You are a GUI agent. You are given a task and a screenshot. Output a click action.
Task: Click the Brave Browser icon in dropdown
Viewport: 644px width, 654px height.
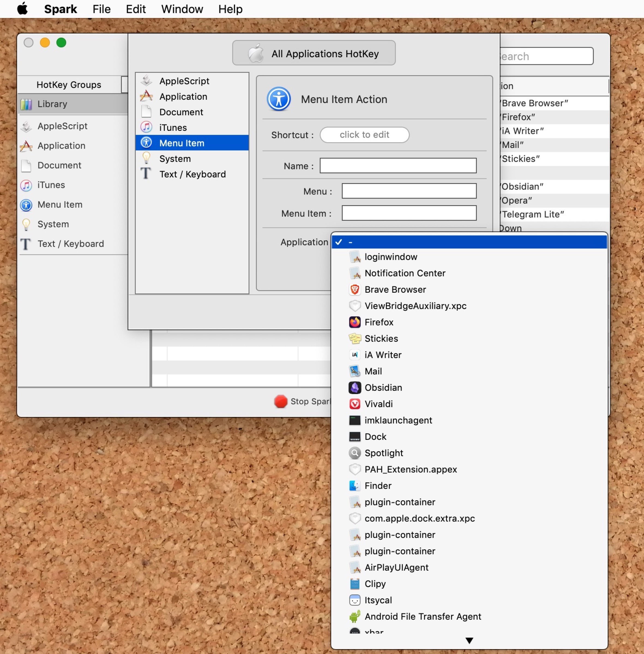pyautogui.click(x=354, y=290)
